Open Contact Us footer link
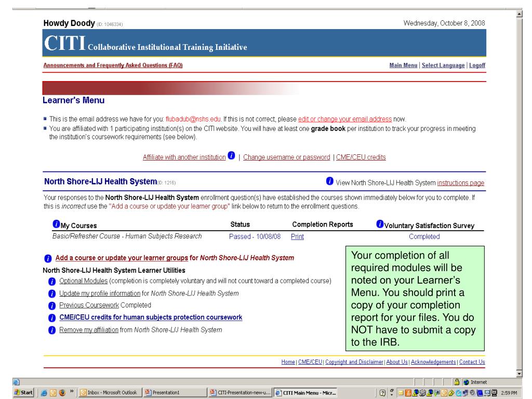 pos(472,362)
